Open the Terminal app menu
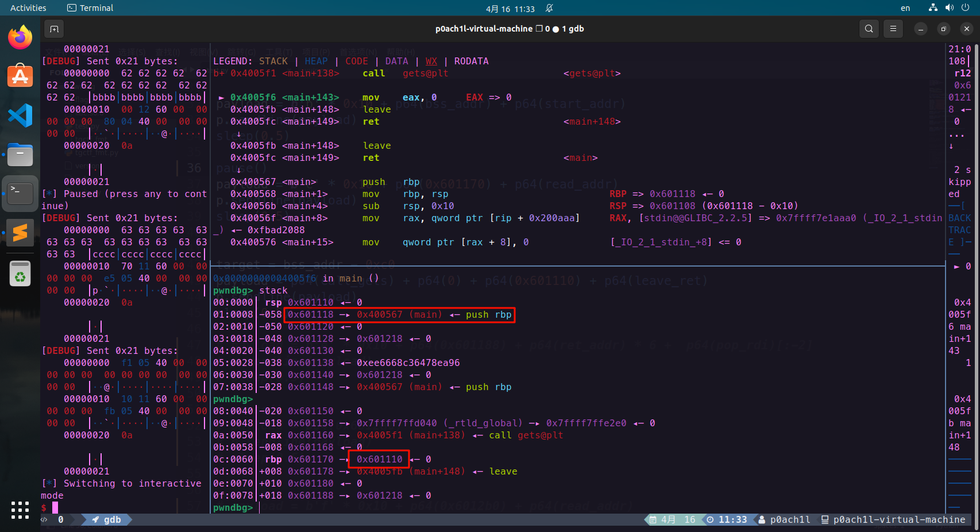Viewport: 980px width, 532px height. (90, 8)
